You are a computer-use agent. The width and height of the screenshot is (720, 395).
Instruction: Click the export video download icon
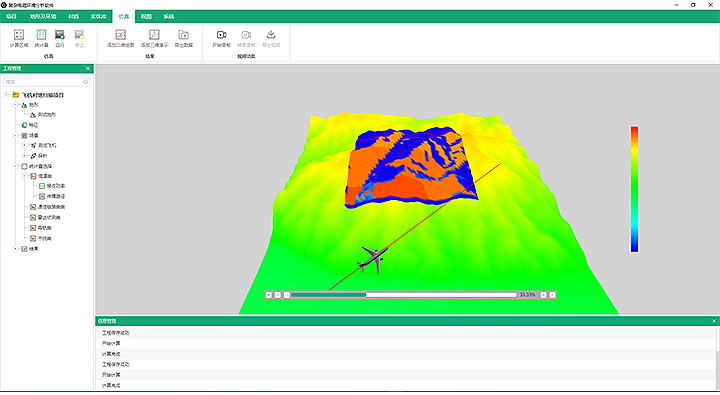(x=271, y=38)
